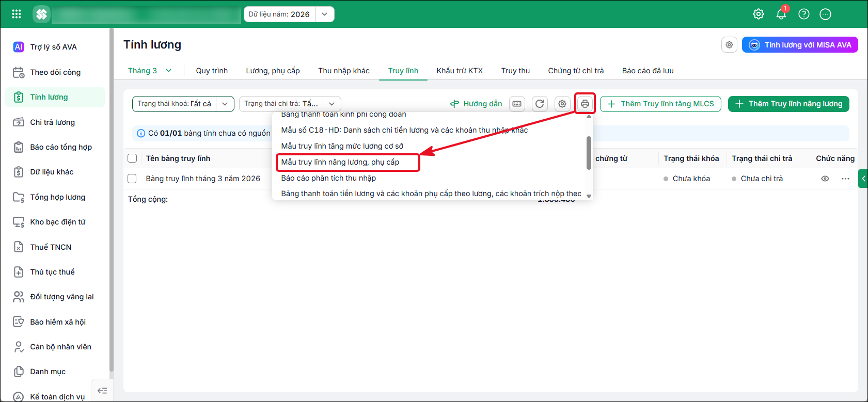Open the top bar settings gear

(x=759, y=14)
